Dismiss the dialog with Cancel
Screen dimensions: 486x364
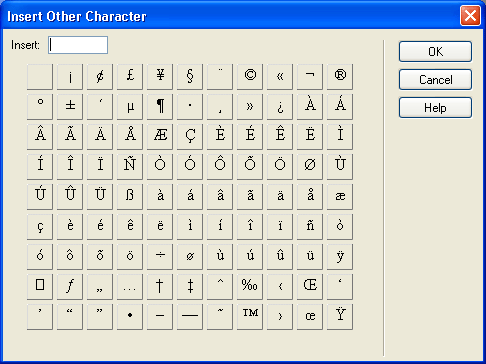coord(435,80)
